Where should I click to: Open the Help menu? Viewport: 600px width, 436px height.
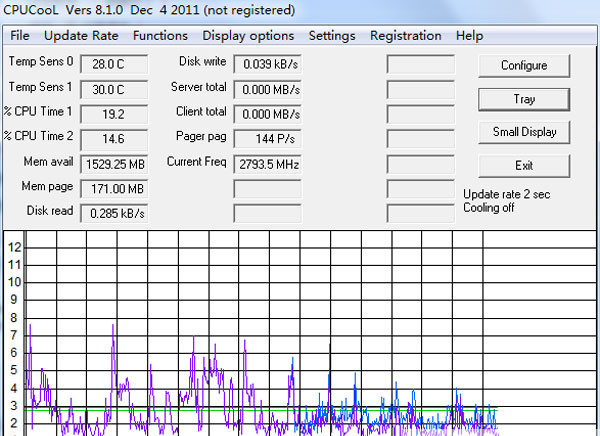[469, 35]
